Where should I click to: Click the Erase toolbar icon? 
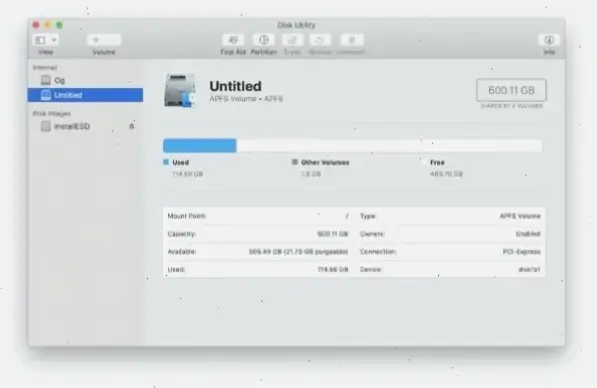pos(292,40)
